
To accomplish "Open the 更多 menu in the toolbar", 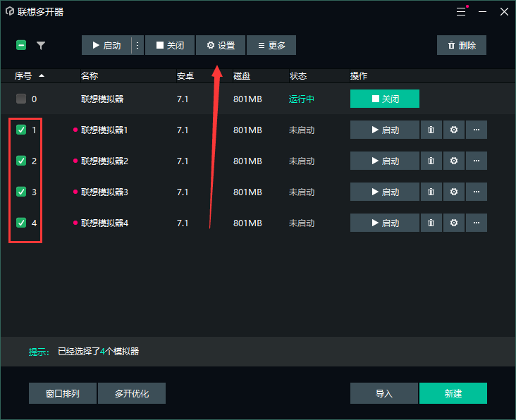I will click(x=271, y=45).
